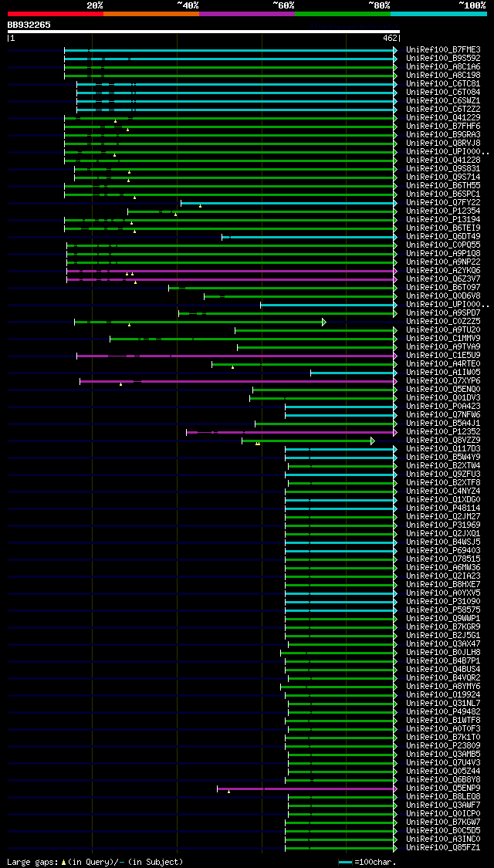
Task: Select the UniRef100_Q41228 label
Action: (443, 160)
